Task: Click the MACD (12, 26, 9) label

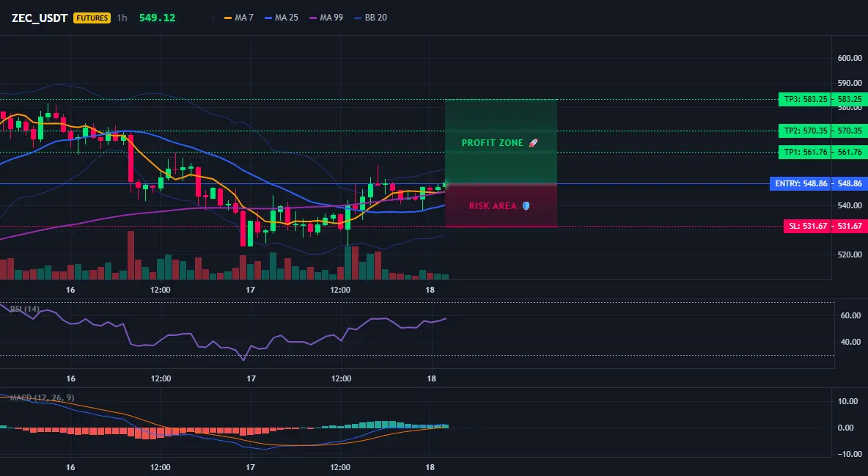Action: click(42, 398)
